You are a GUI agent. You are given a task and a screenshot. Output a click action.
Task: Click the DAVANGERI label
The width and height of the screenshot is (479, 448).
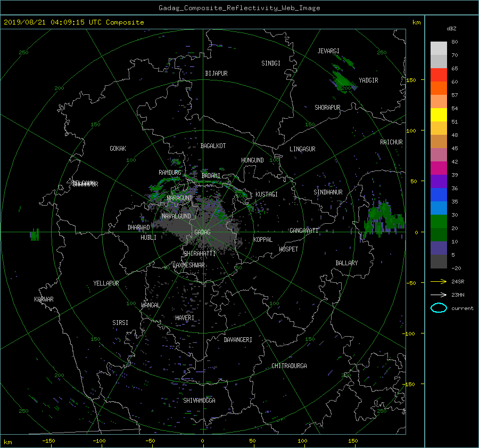click(x=238, y=340)
